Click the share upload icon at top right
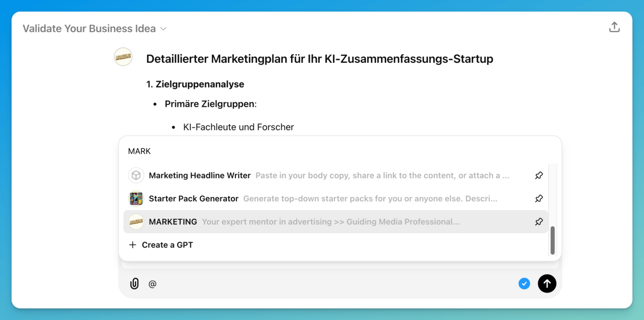Image resolution: width=644 pixels, height=320 pixels. pyautogui.click(x=614, y=27)
